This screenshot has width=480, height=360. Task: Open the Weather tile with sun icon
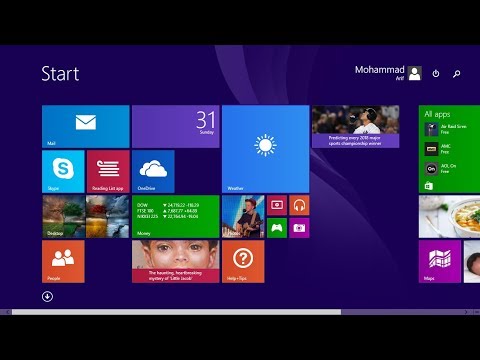pos(266,149)
